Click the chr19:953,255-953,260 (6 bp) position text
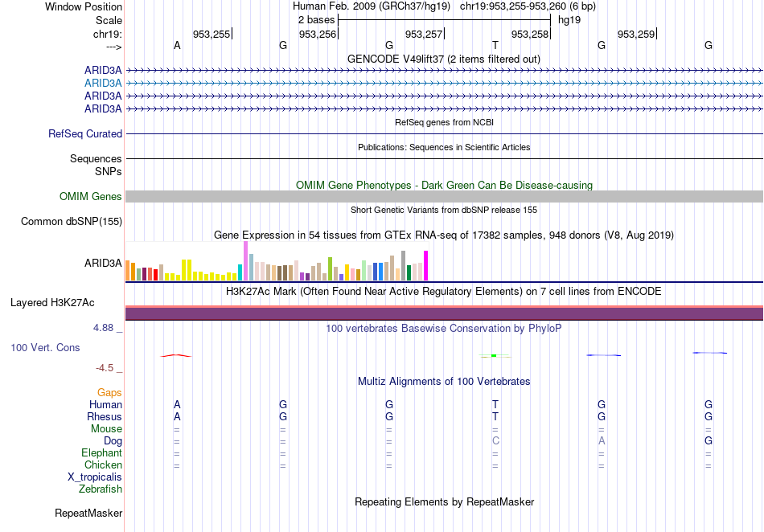Screen dimensions: 764x532 click(528, 6)
